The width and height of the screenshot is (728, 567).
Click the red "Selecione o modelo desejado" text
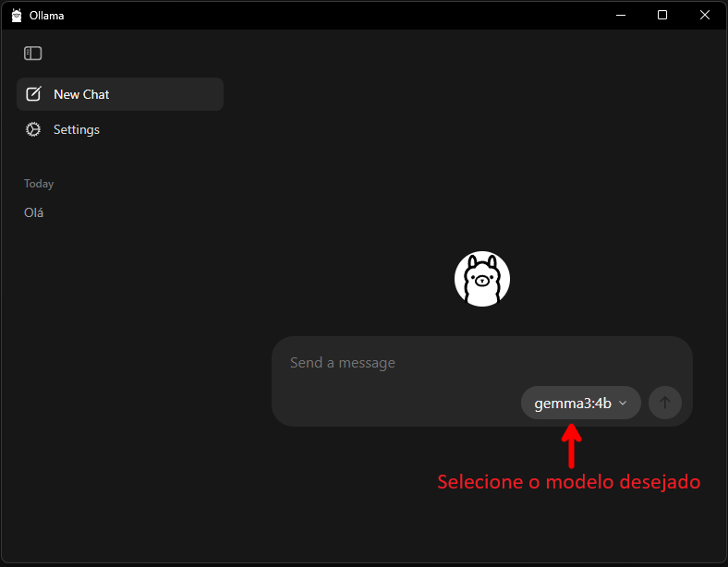coord(568,482)
